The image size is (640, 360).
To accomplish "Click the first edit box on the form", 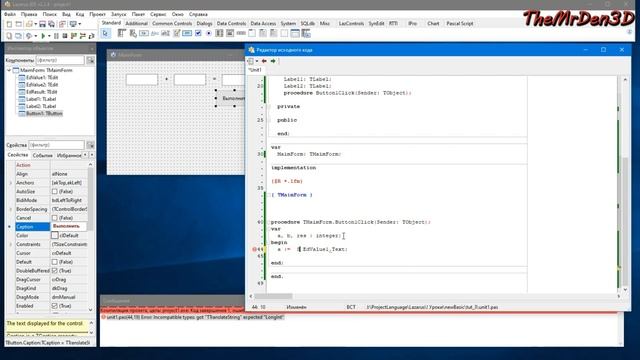I will 142,79.
